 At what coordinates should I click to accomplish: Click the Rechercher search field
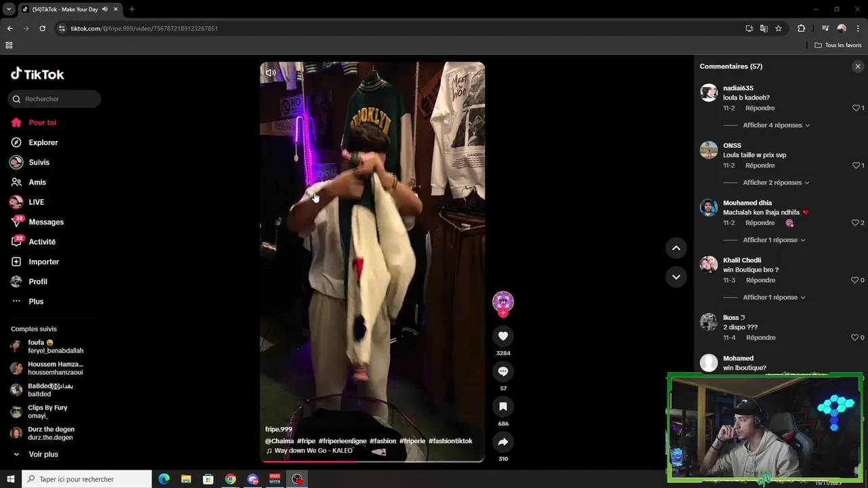tap(54, 99)
